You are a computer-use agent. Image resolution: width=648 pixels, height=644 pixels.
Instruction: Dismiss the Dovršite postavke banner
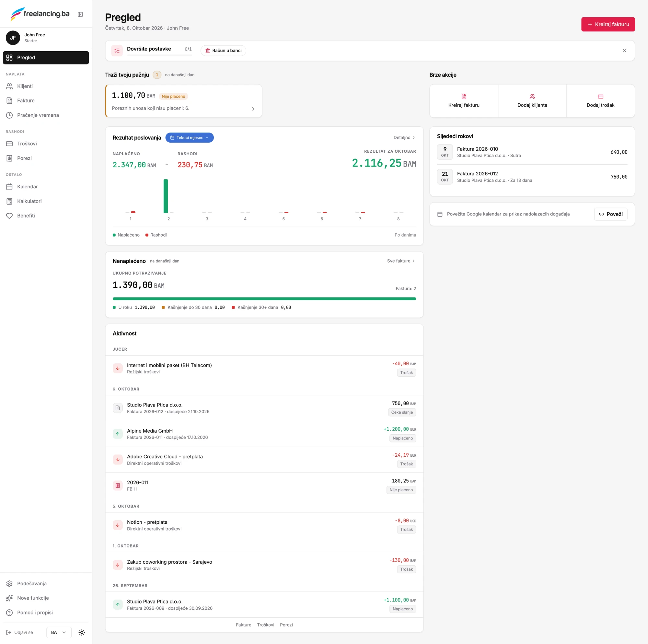(625, 51)
